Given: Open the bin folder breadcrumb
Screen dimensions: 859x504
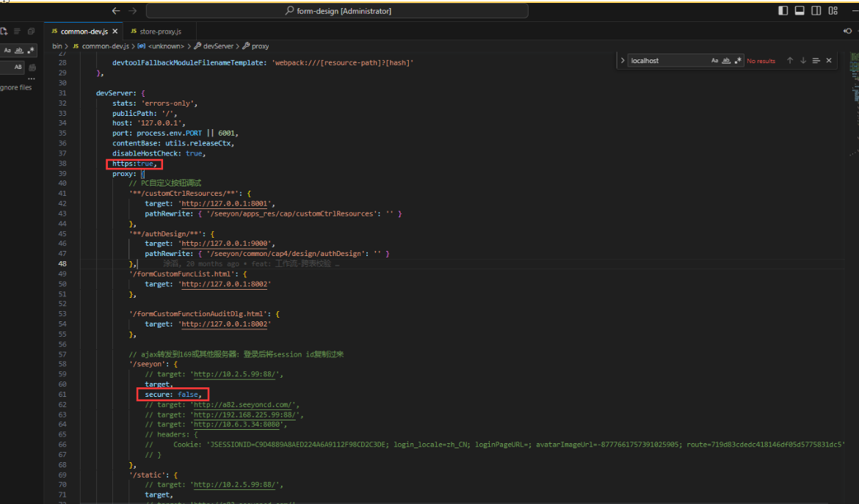Looking at the screenshot, I should (57, 46).
